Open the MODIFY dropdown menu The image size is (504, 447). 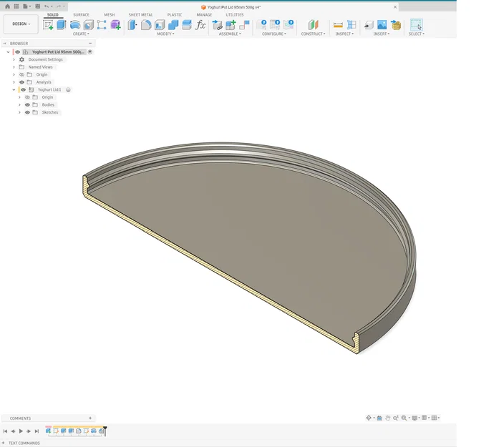165,34
